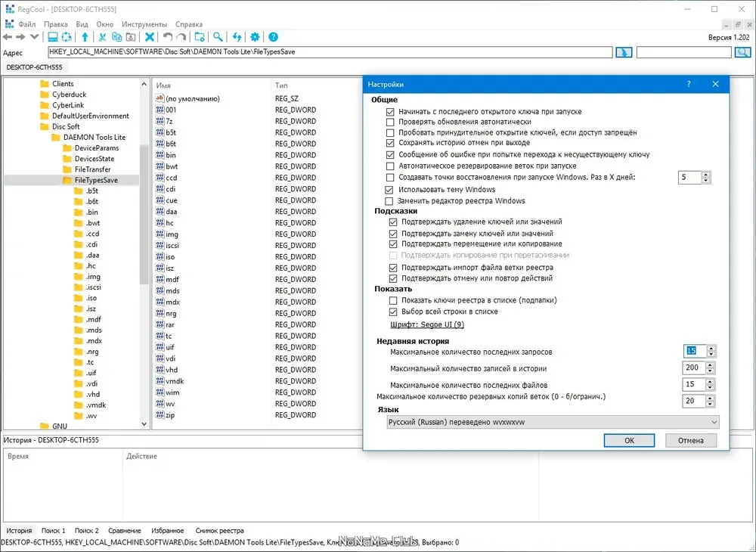Click the question mark in Настройки title
Image resolution: width=756 pixels, height=552 pixels.
coord(689,84)
